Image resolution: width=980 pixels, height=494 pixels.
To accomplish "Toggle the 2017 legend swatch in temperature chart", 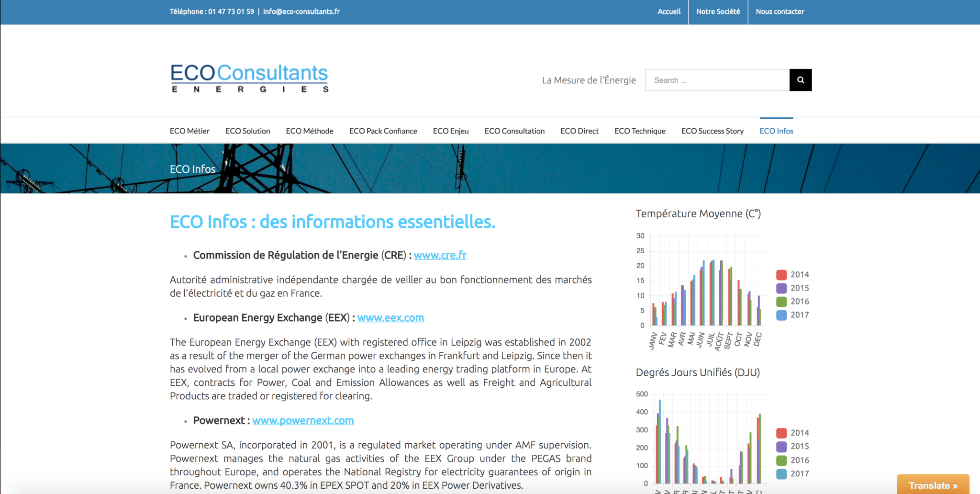I will [x=781, y=315].
